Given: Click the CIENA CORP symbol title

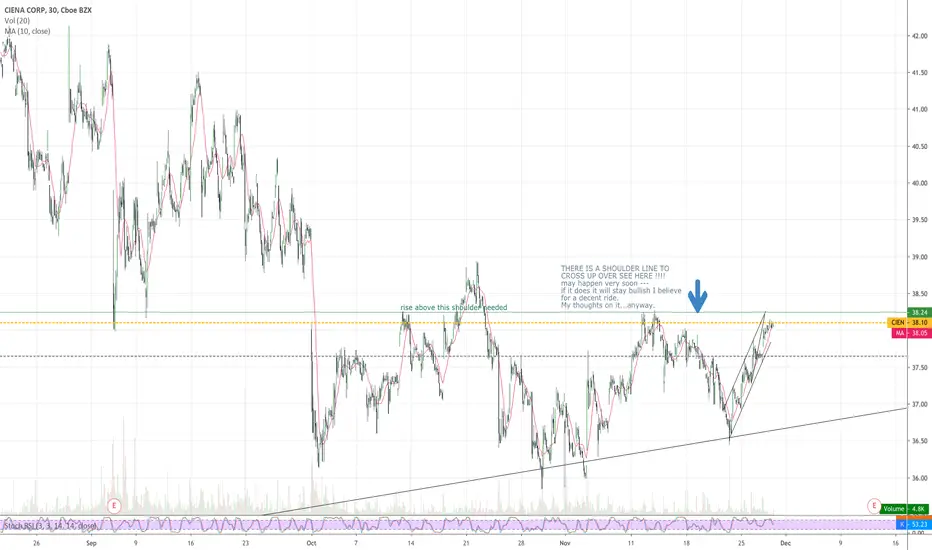Looking at the screenshot, I should tap(48, 10).
